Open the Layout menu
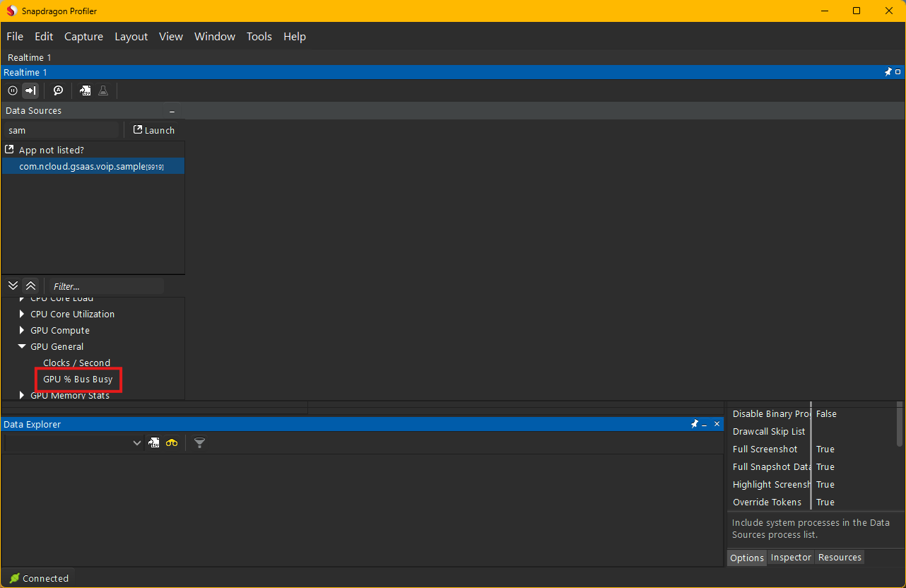 click(131, 37)
